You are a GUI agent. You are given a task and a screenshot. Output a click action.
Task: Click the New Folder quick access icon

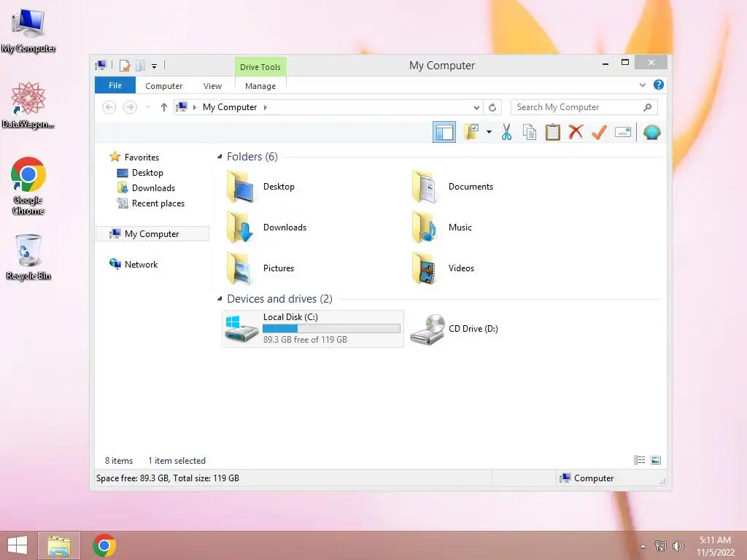pos(140,66)
